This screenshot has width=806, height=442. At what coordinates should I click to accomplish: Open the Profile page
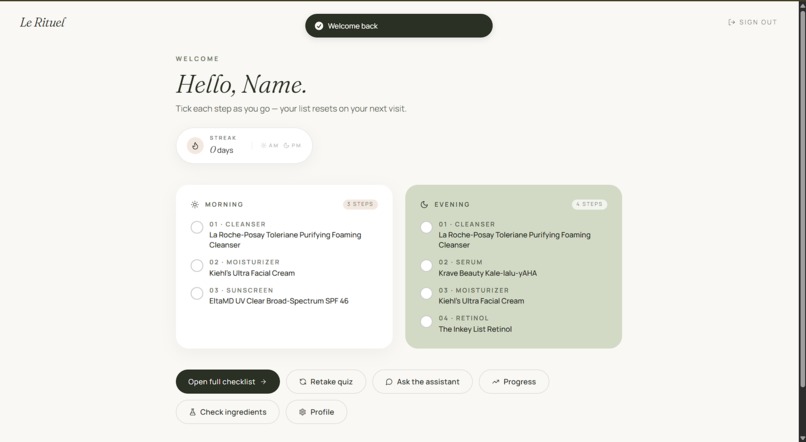click(317, 412)
